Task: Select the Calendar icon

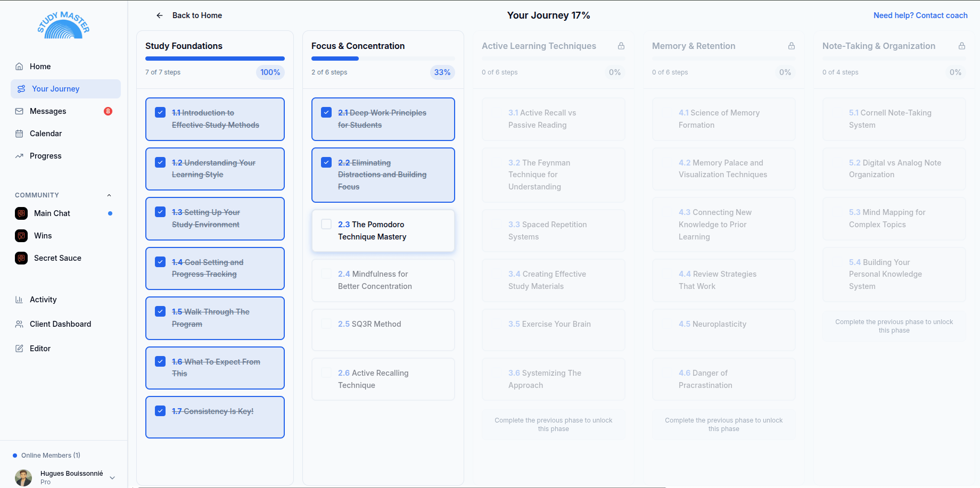Action: [x=20, y=133]
